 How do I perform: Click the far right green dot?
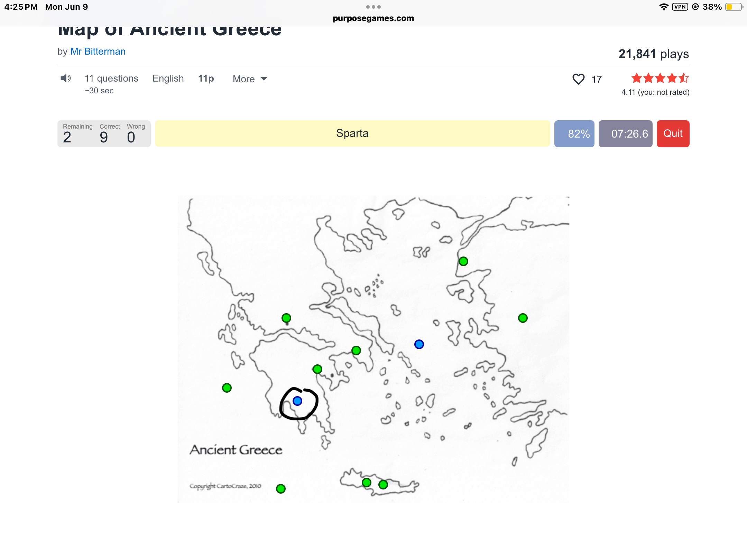pos(523,318)
